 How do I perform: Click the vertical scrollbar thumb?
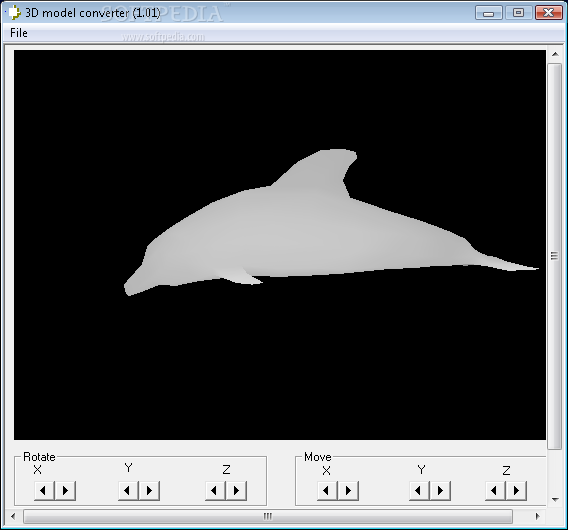[554, 256]
